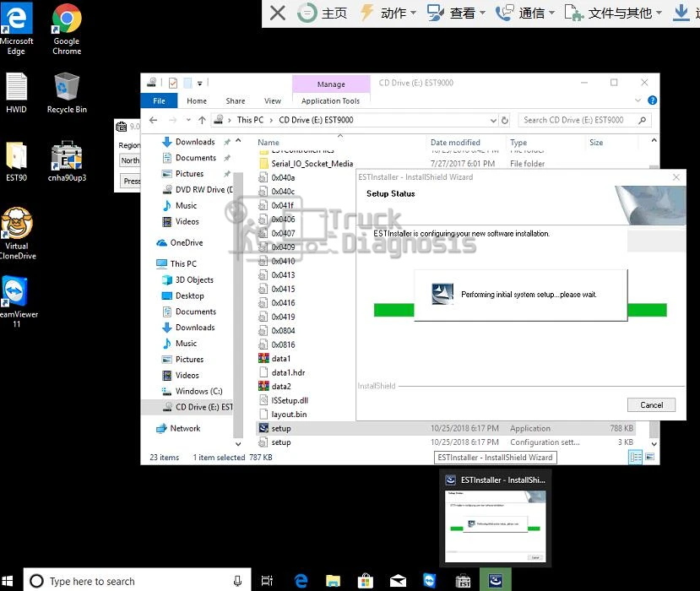Sort files by Name column header
Viewport: 700px width, 591px height.
[269, 143]
